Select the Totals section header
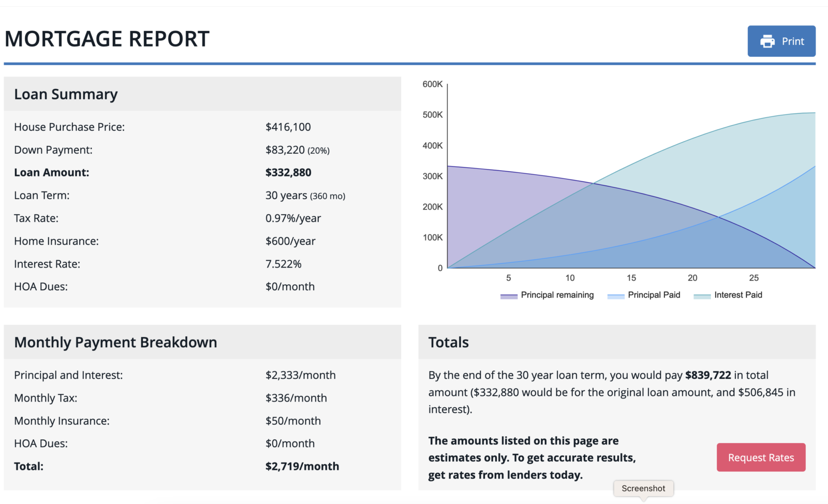 [x=448, y=342]
